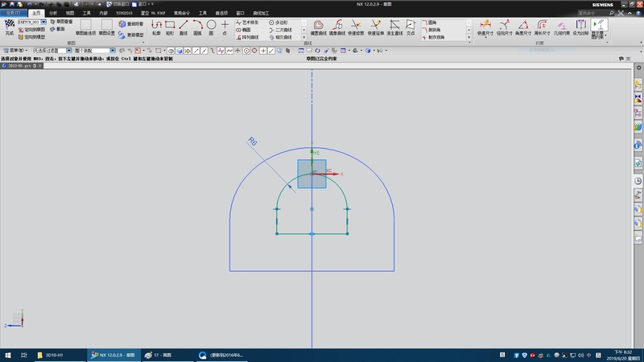Click the Geometric Constraints (几何约束) button

click(561, 27)
